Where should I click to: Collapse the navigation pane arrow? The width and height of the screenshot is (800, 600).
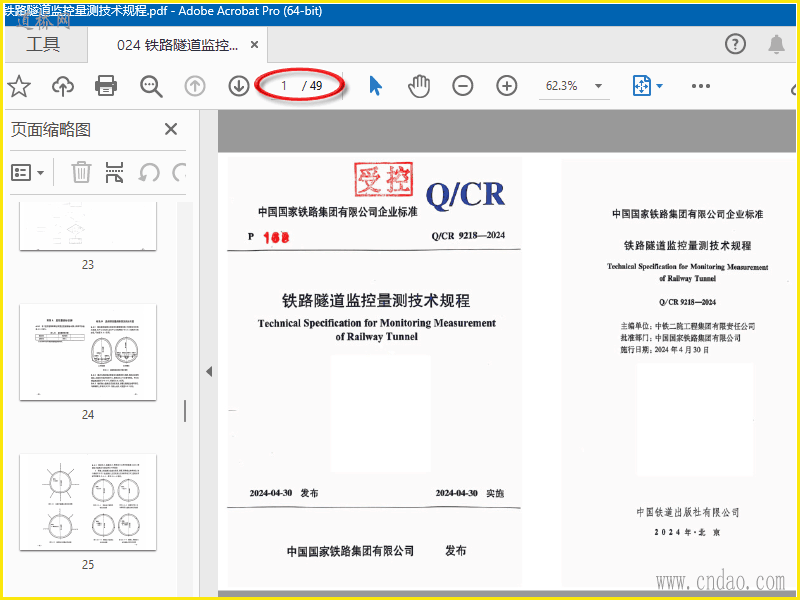coord(209,371)
